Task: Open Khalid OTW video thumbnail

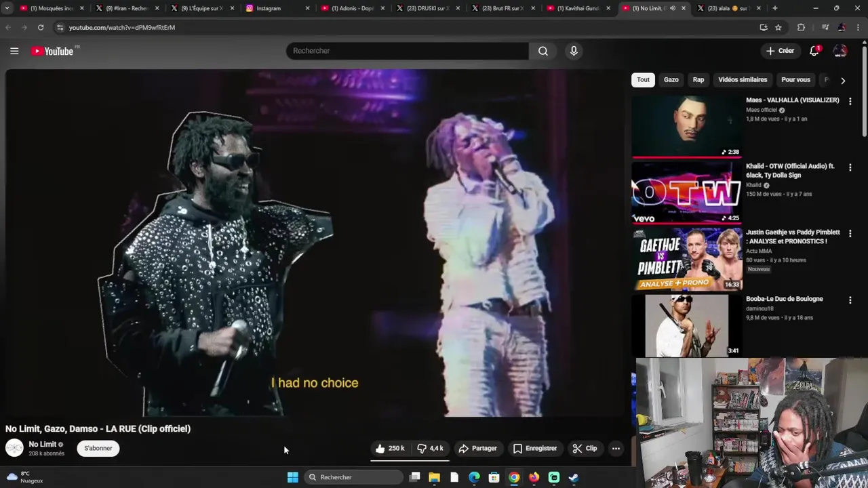Action: click(686, 192)
